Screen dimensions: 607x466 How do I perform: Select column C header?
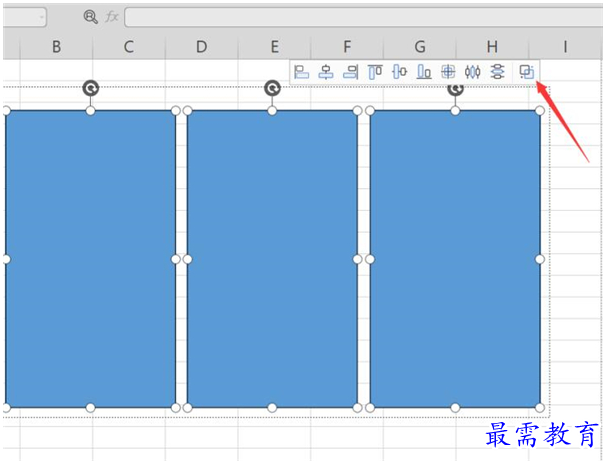pos(129,47)
